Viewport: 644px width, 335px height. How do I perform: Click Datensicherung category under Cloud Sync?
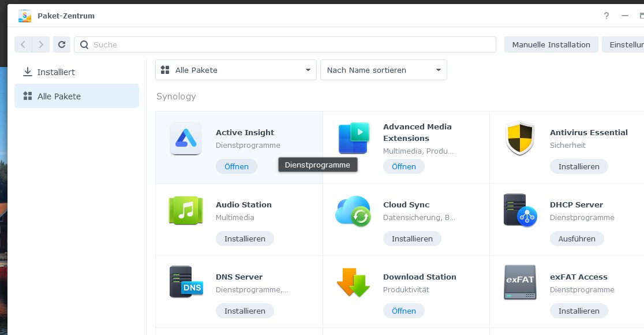[419, 217]
